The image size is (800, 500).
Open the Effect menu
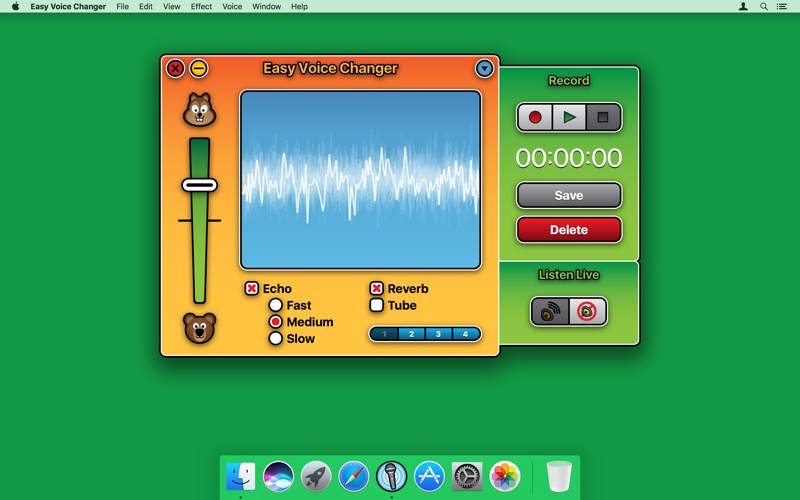point(201,7)
